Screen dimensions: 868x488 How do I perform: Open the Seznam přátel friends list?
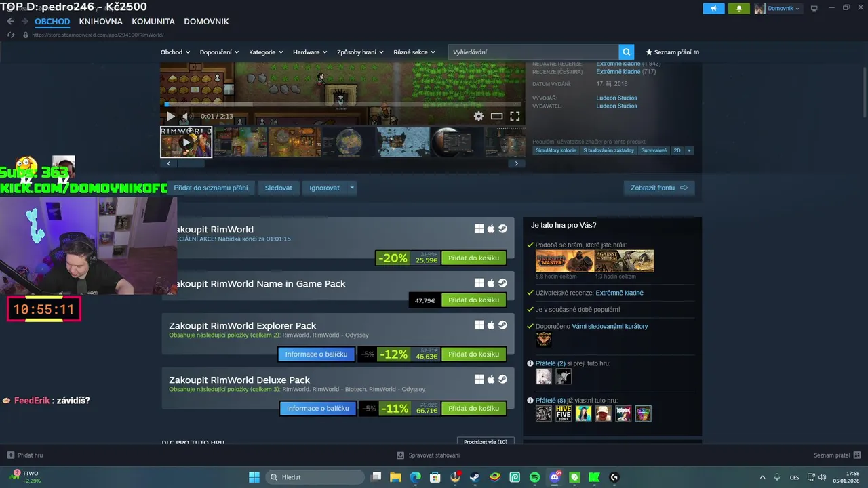coord(837,455)
